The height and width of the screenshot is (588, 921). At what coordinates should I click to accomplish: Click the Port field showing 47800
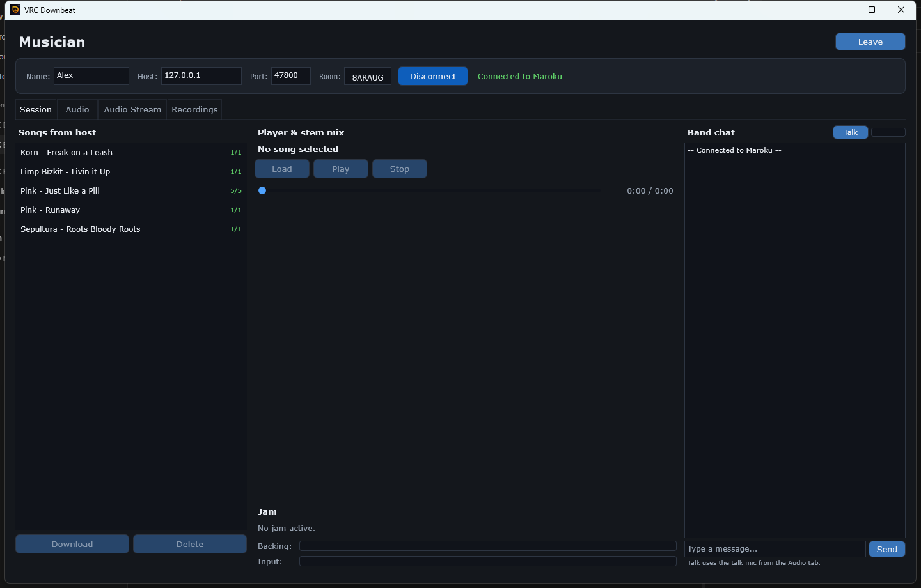pyautogui.click(x=291, y=76)
